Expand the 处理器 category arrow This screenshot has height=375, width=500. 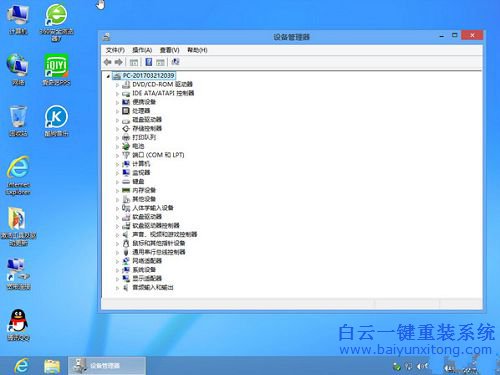tap(117, 111)
